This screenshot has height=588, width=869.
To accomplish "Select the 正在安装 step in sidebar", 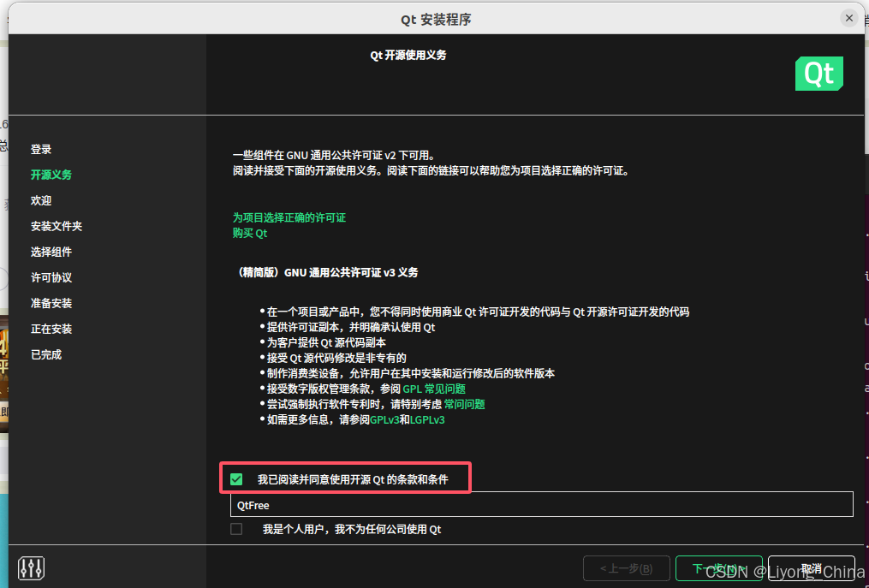I will (x=51, y=329).
